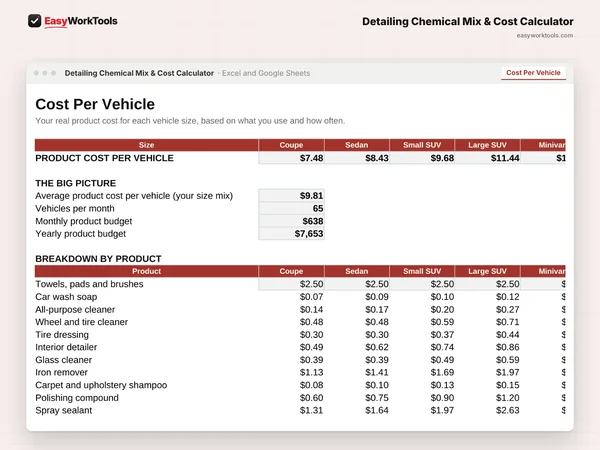Viewport: 600px width, 450px height.
Task: Click Spray sealant Large SUV cost $2.63
Action: coord(507,410)
